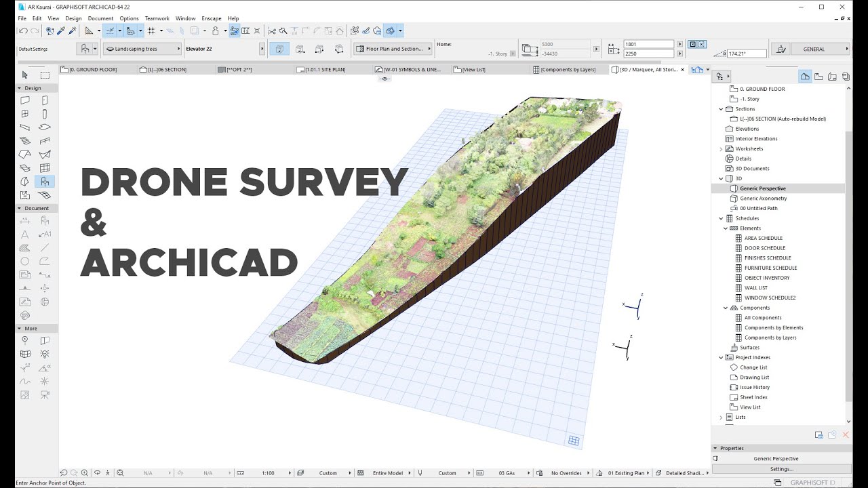Select the Window tool
This screenshot has height=488, width=868.
[x=25, y=114]
